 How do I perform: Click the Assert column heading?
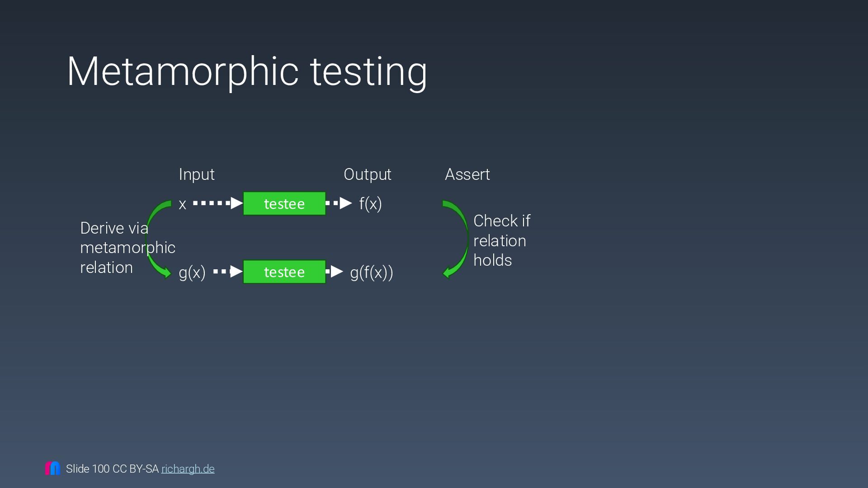click(467, 174)
